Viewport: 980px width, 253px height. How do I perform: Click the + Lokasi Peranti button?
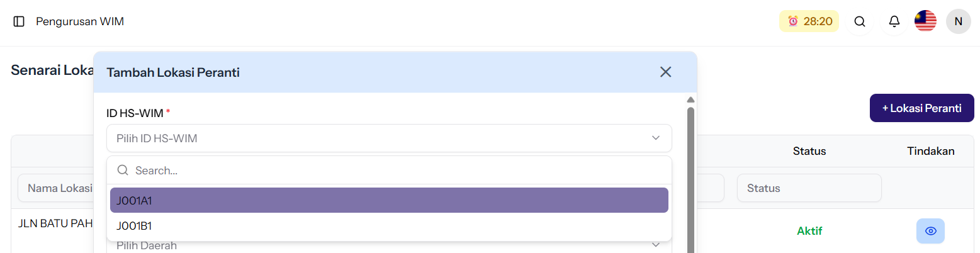[x=921, y=108]
